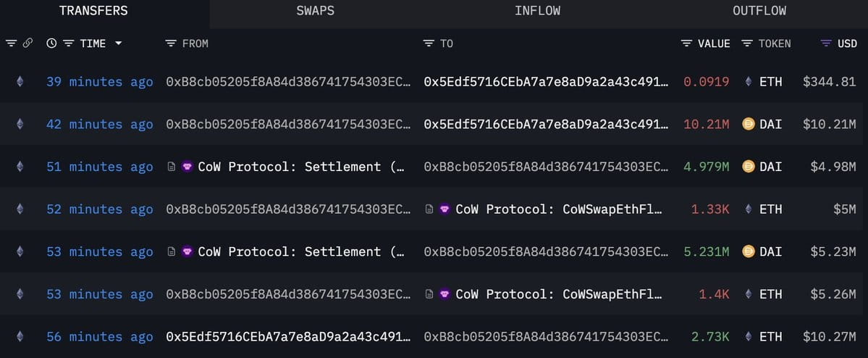Click the link chain icon in header
Viewport: 868px width, 358px height.
coord(28,43)
